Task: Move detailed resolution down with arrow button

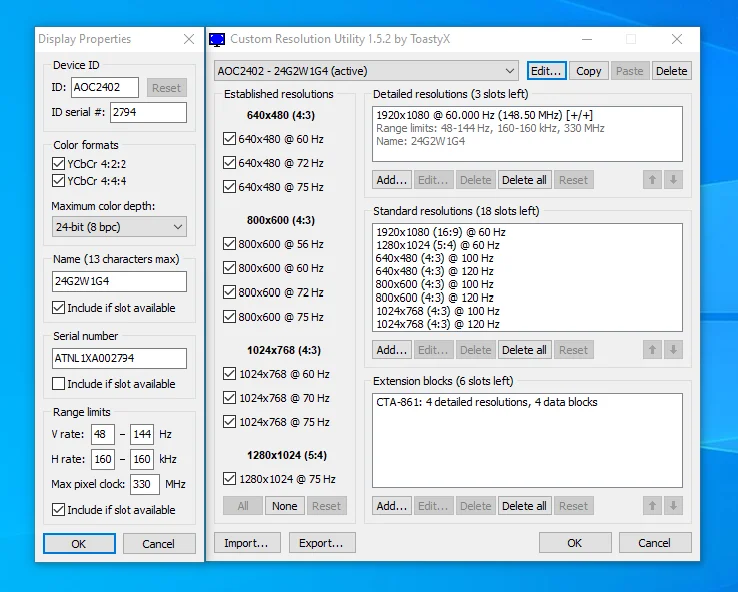Action: 674,180
